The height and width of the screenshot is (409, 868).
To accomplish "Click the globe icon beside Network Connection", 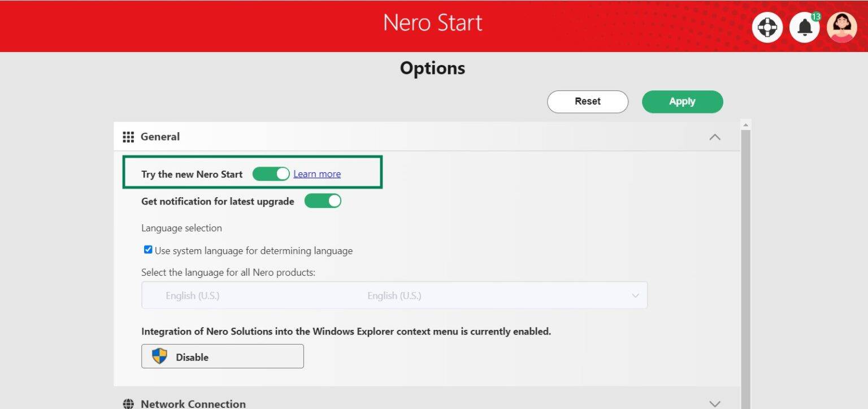I will pyautogui.click(x=128, y=402).
